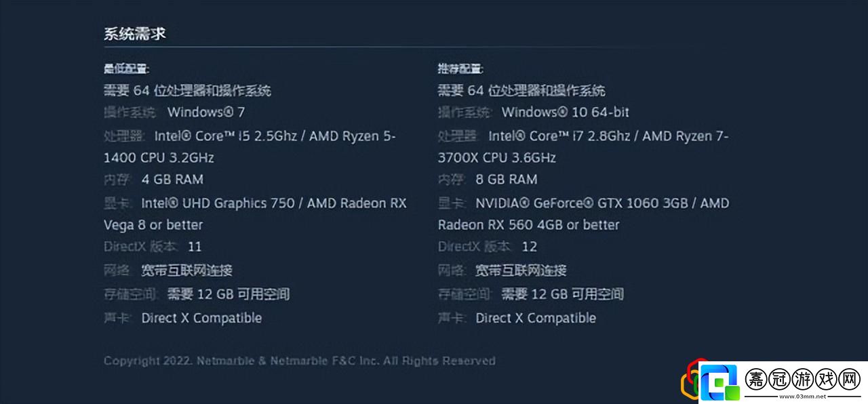Image resolution: width=868 pixels, height=404 pixels.
Task: Click the Radeon RX 560 4GB or better text
Action: coord(528,225)
